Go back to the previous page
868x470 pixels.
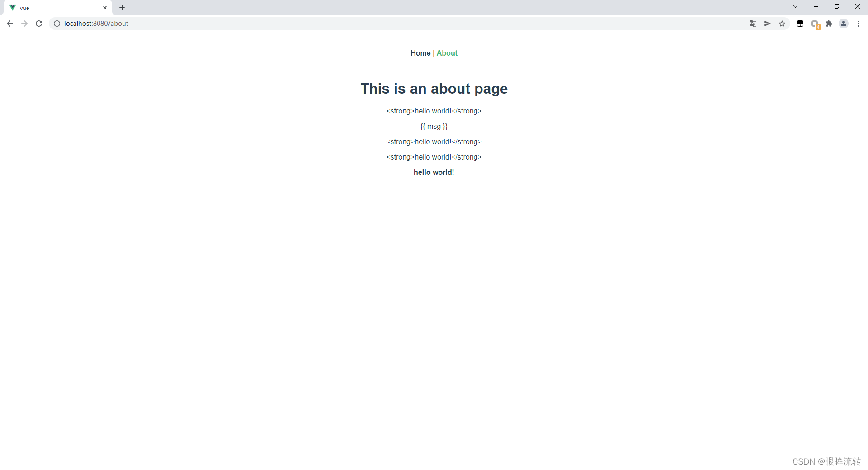pos(10,23)
